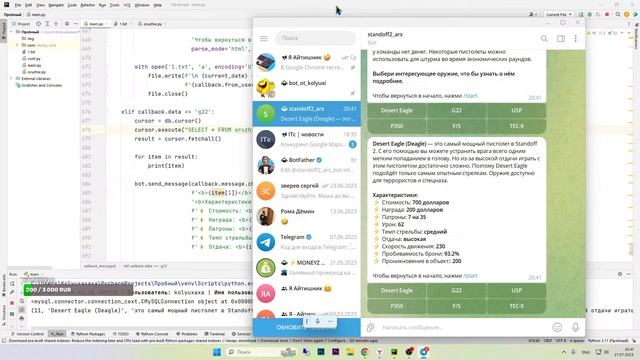Click the lower Desert Eagle bot button

tap(397, 291)
